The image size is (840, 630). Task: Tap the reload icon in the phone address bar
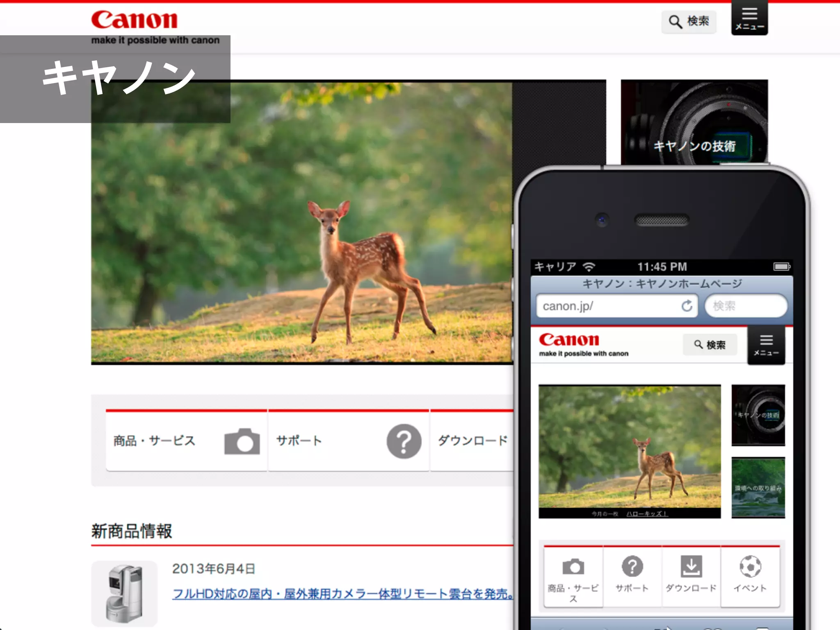tap(687, 306)
